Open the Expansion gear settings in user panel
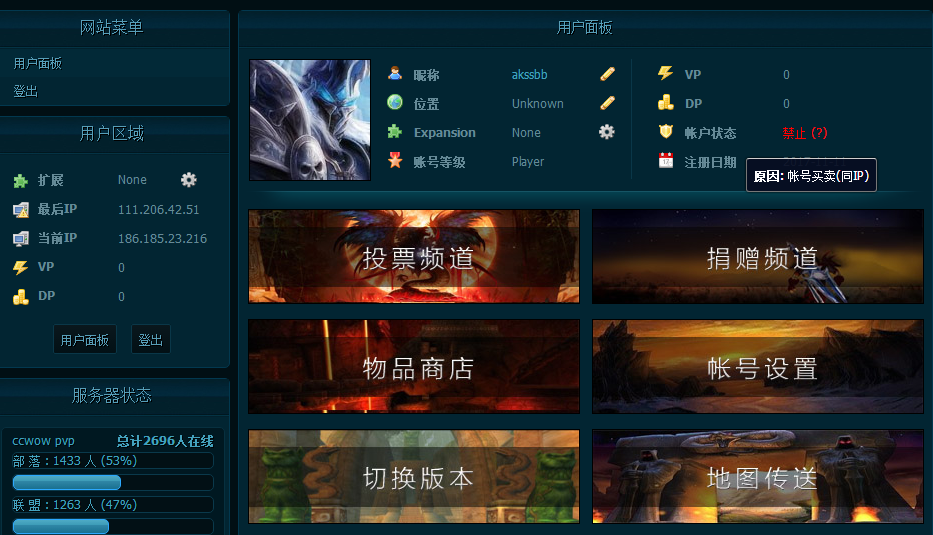The height and width of the screenshot is (535, 933). pos(606,132)
